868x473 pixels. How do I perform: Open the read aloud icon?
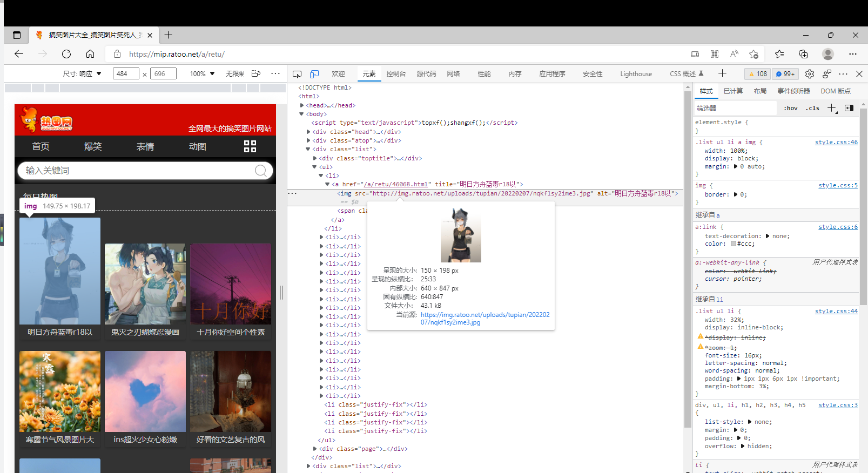(x=734, y=54)
